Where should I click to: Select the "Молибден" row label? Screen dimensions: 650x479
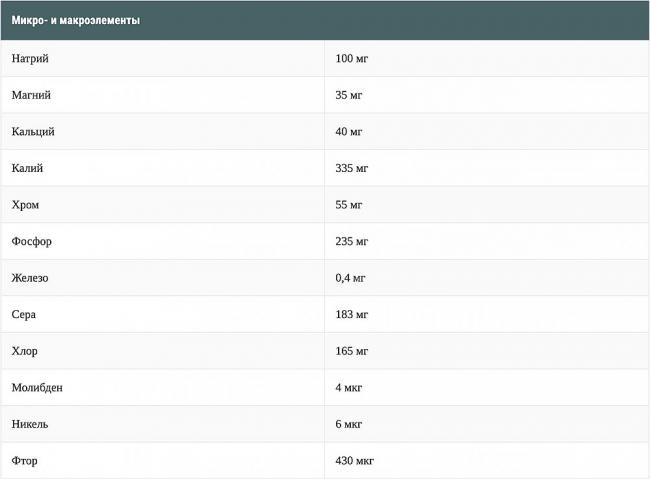[37, 387]
